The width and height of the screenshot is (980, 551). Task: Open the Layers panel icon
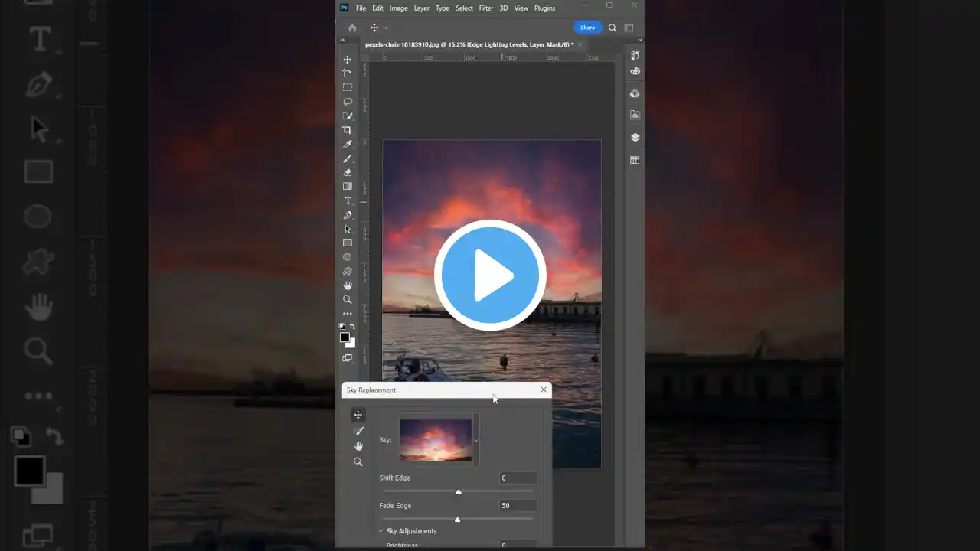[x=635, y=138]
